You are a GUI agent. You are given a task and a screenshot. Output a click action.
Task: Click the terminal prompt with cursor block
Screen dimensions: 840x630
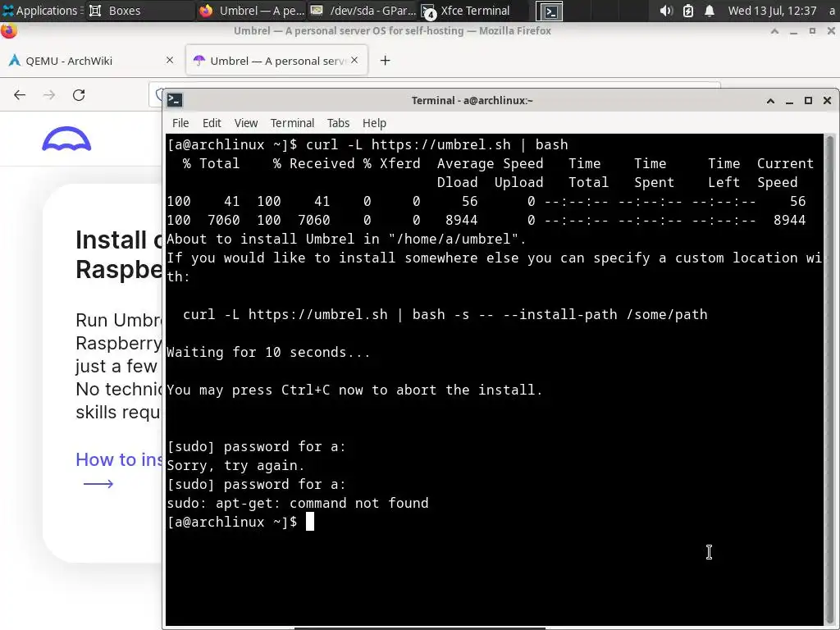240,522
